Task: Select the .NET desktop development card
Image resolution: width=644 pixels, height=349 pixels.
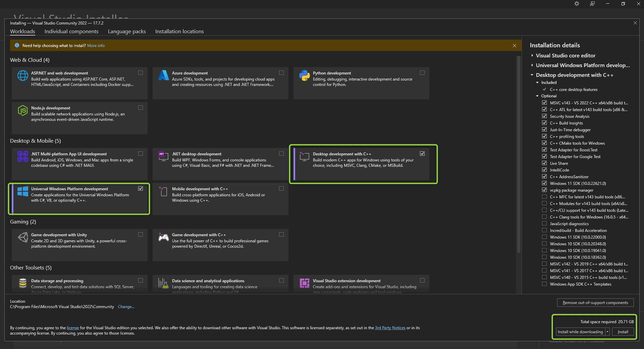Action: point(220,164)
